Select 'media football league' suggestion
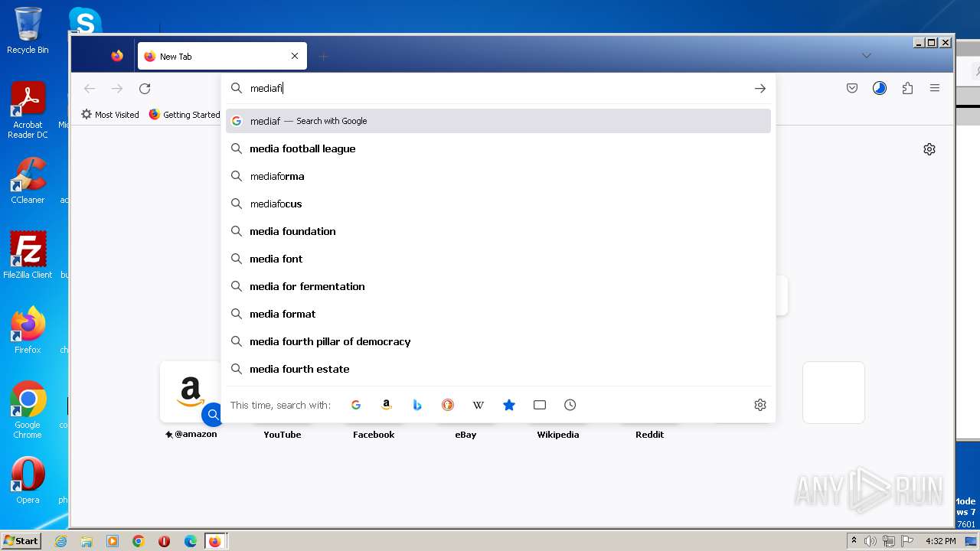Image resolution: width=980 pixels, height=551 pixels. 498,148
